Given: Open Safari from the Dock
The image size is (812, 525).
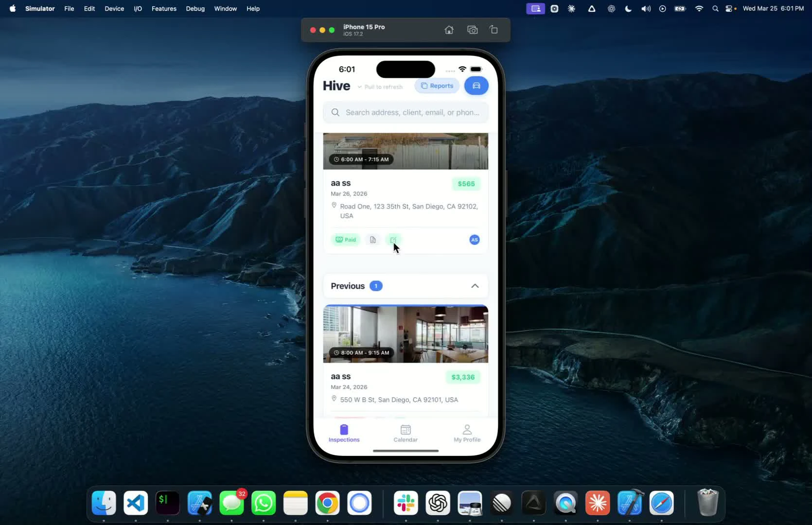Looking at the screenshot, I should [662, 503].
